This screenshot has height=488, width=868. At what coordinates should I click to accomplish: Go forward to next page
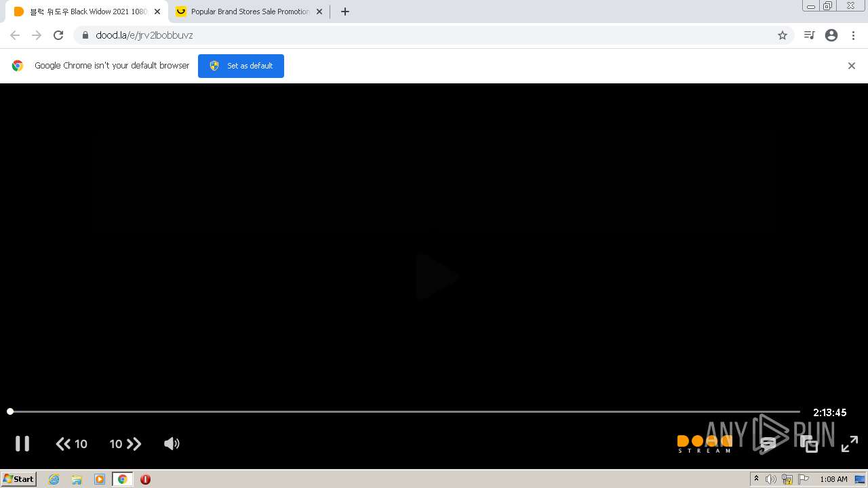37,35
